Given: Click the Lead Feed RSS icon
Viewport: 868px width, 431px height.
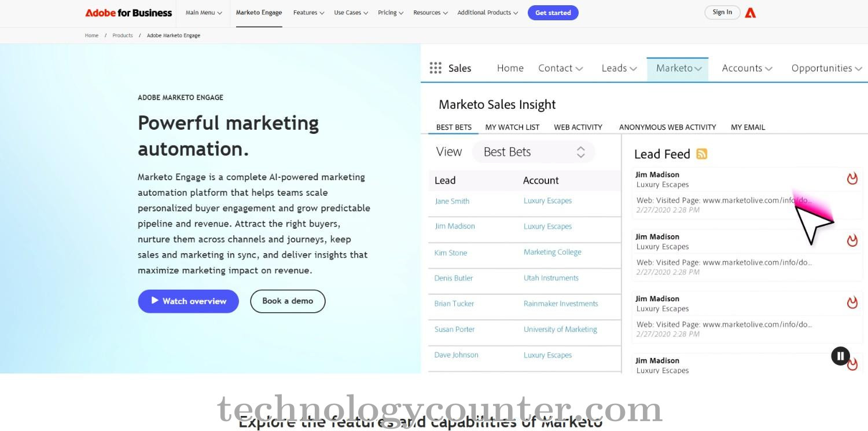Looking at the screenshot, I should 702,154.
